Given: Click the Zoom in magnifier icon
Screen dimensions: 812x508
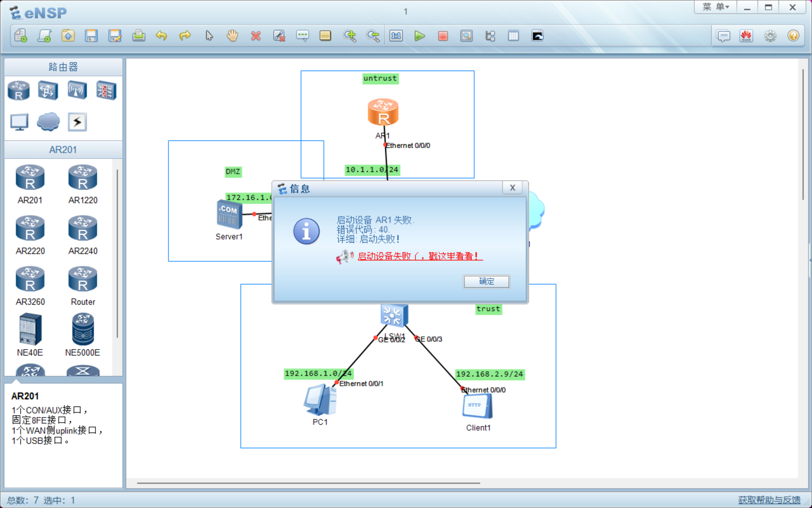Looking at the screenshot, I should [x=349, y=36].
